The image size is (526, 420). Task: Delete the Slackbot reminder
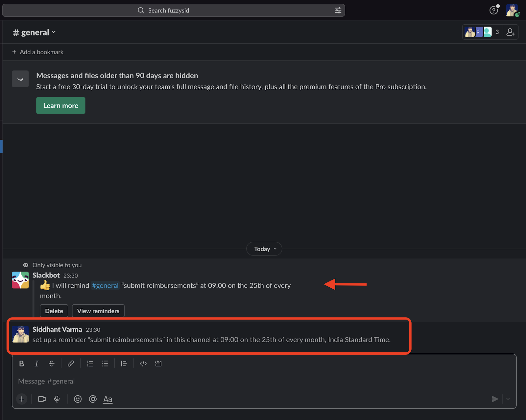tap(54, 311)
